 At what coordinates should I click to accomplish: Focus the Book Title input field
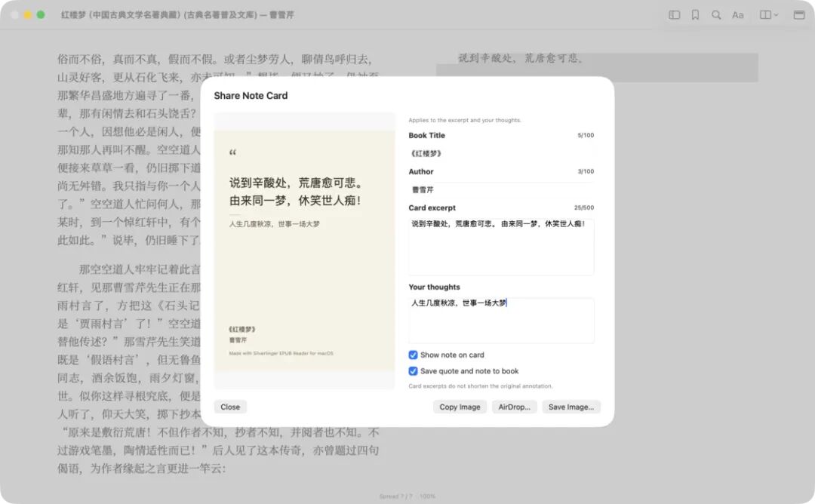[501, 153]
